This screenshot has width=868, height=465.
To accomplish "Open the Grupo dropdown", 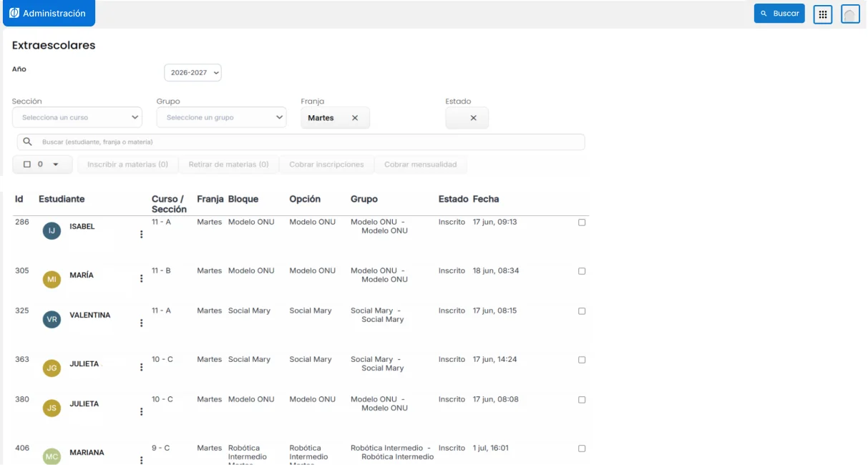I will tap(221, 117).
